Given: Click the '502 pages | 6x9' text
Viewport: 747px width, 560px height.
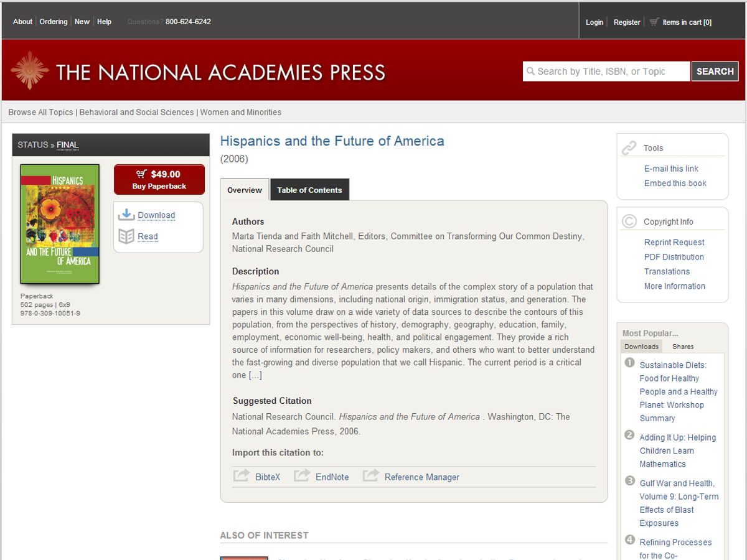Looking at the screenshot, I should click(x=45, y=305).
